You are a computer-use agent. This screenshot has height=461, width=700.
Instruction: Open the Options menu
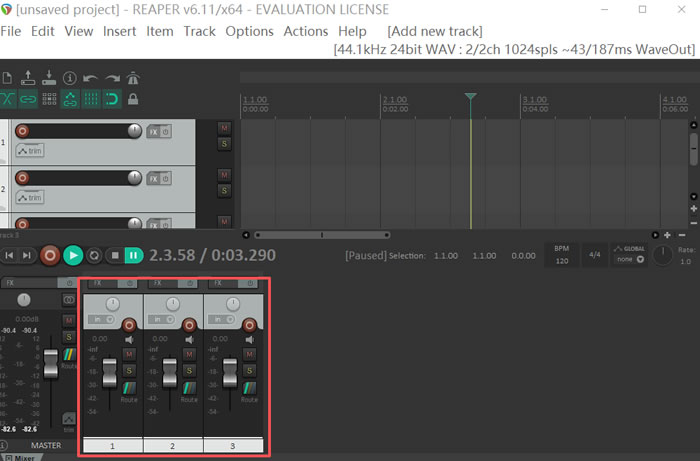[x=249, y=31]
